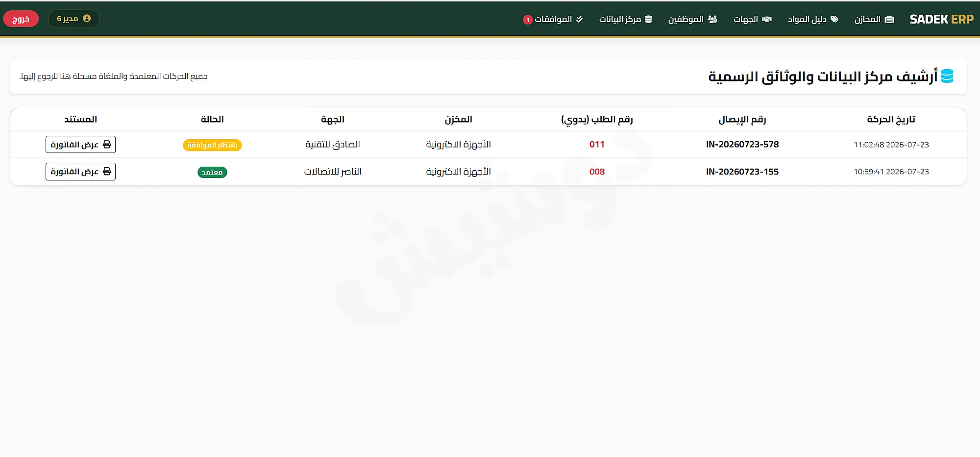
Task: Log out using the red خروج button
Action: [x=21, y=19]
